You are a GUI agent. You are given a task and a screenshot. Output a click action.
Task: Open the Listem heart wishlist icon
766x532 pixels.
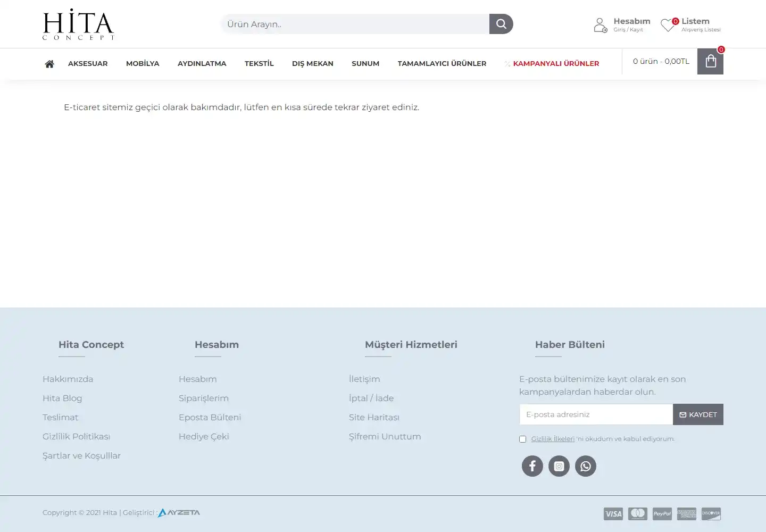tap(669, 24)
